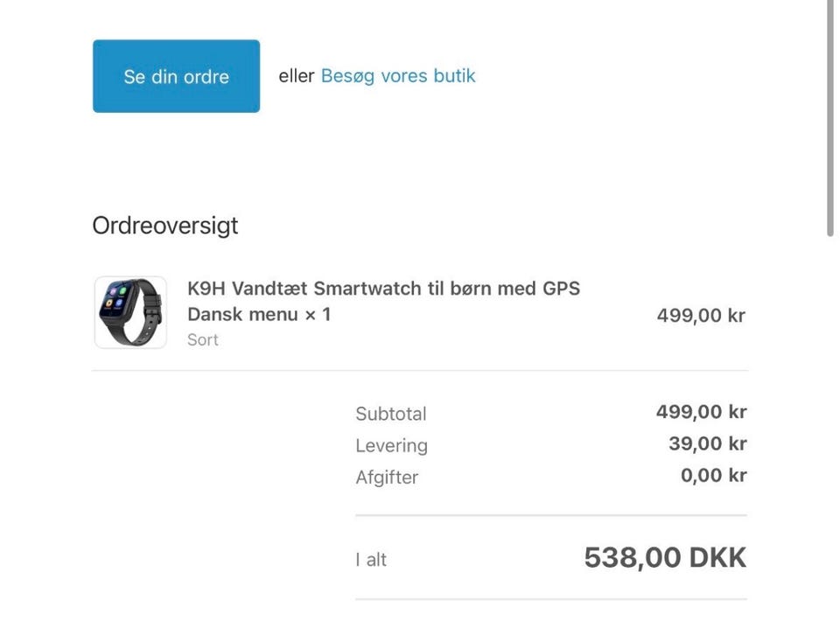Click the delivery cost 39,00 kr
840x621 pixels.
tap(707, 443)
